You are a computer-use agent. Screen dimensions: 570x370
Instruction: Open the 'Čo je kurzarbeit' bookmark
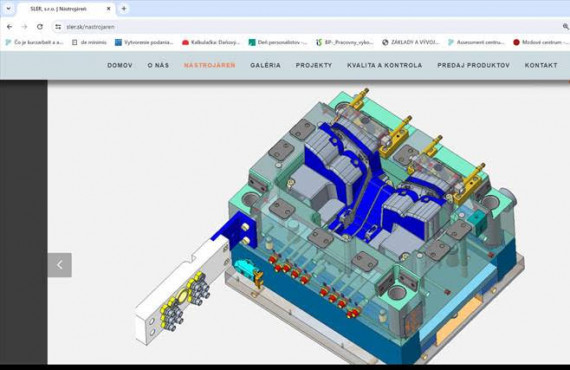tap(34, 43)
